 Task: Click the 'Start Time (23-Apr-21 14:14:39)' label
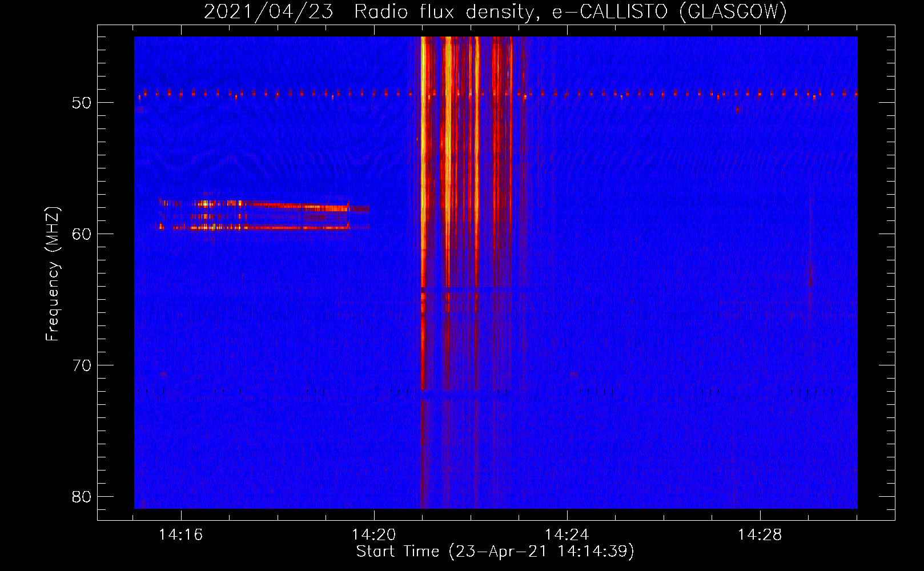495,552
